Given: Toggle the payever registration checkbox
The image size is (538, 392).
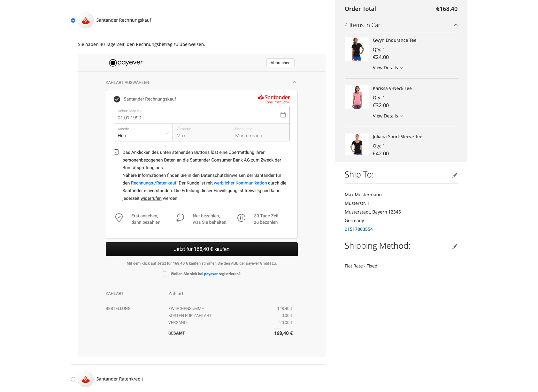Looking at the screenshot, I should point(165,274).
